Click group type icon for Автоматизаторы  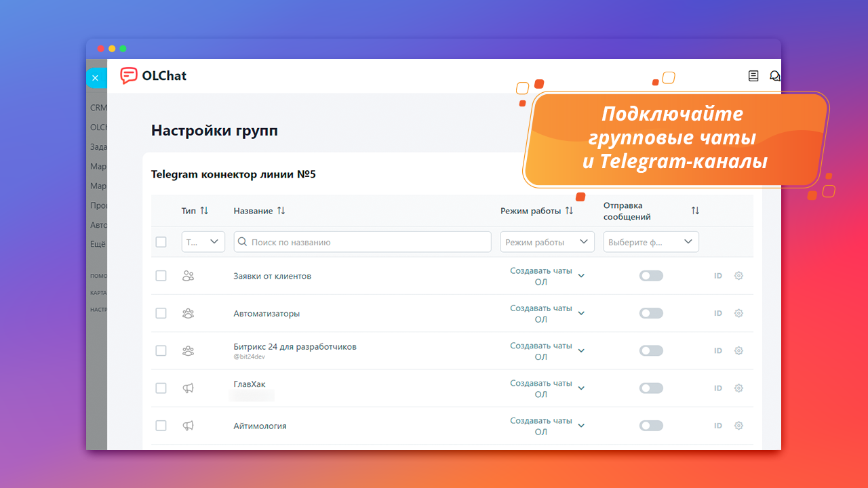(189, 313)
